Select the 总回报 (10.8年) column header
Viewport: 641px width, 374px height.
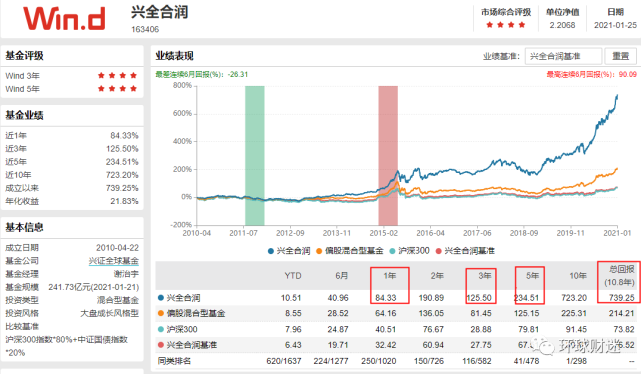tap(620, 275)
